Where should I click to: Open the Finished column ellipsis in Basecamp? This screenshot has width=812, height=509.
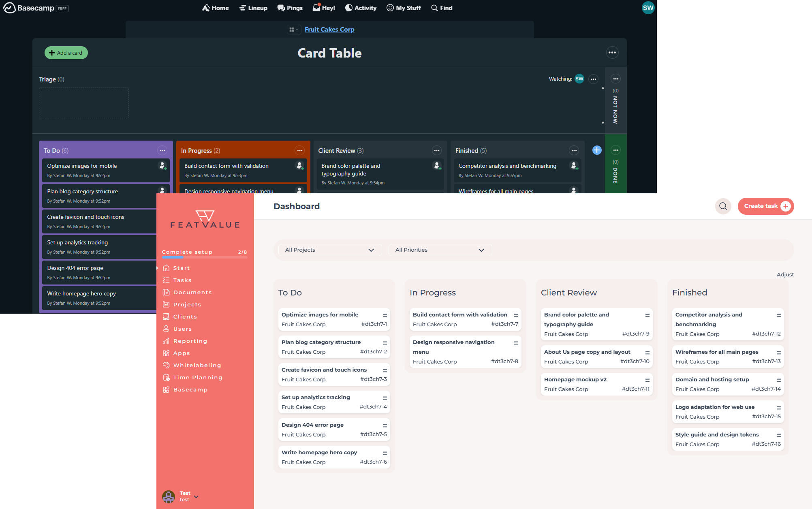point(574,151)
